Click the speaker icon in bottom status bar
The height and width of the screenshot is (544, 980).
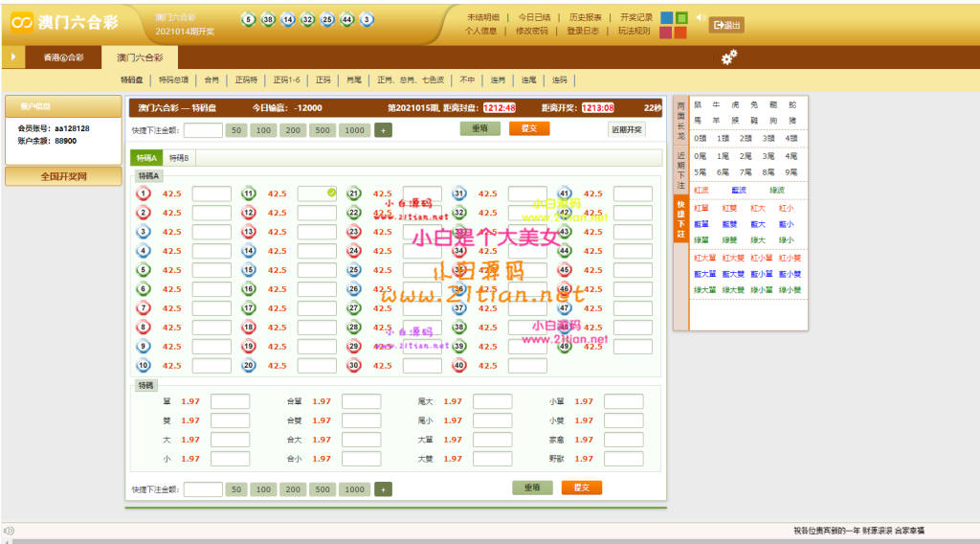(9, 531)
